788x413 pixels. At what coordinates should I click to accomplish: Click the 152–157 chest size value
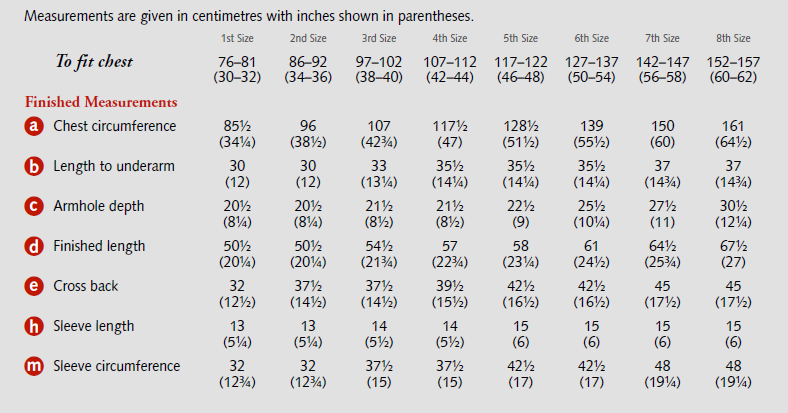pyautogui.click(x=733, y=62)
